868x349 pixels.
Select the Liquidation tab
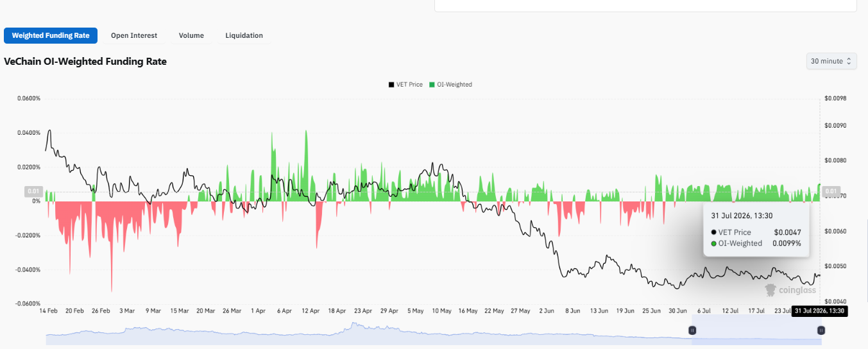pyautogui.click(x=244, y=35)
